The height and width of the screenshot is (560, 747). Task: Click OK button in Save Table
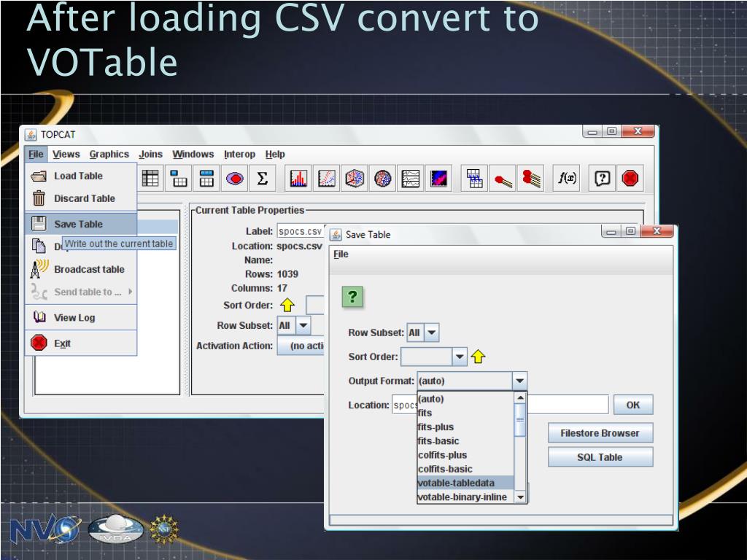tap(632, 405)
